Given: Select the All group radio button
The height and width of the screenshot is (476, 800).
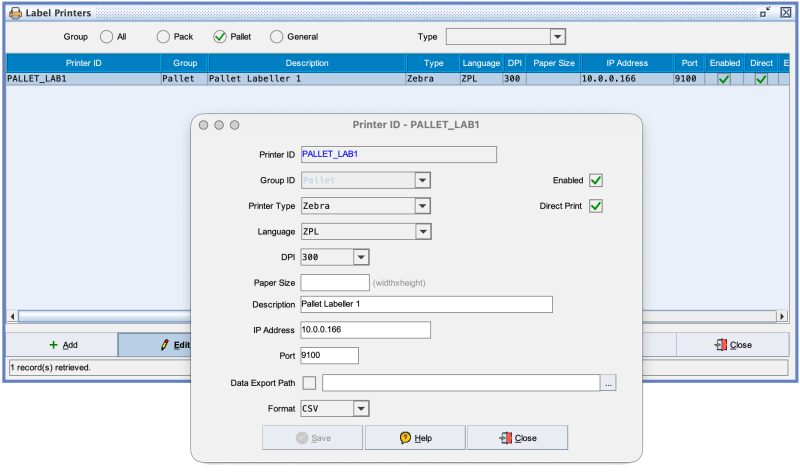Looking at the screenshot, I should click(x=107, y=37).
